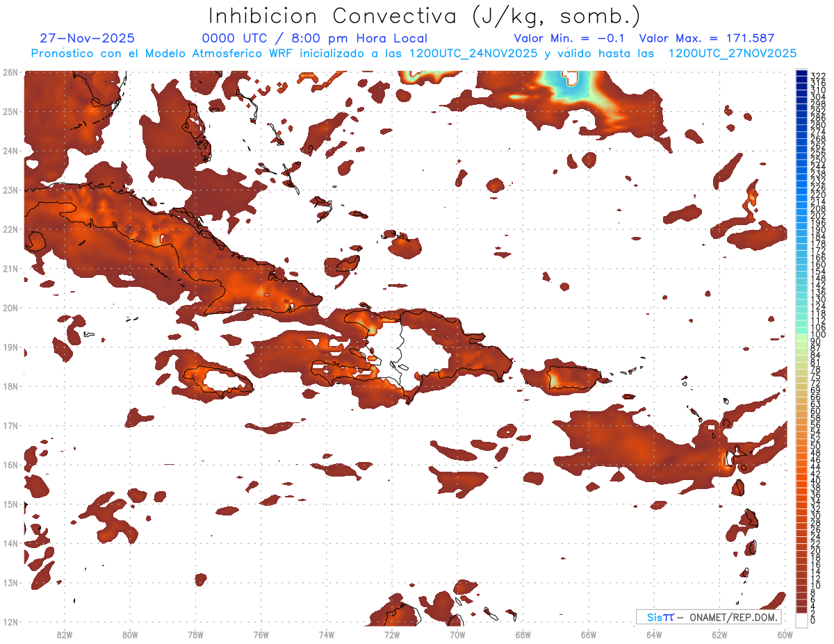Click the latitude label '25N'
The height and width of the screenshot is (644, 834).
[x=10, y=111]
